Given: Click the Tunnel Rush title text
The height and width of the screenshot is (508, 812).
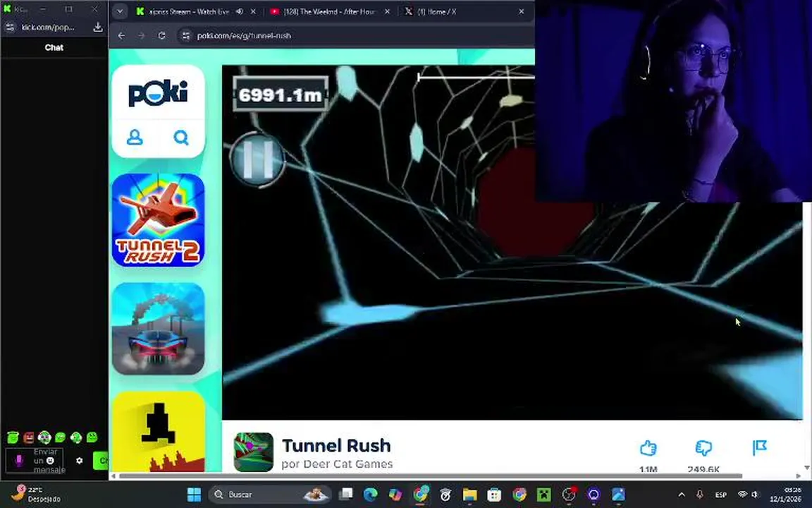Looking at the screenshot, I should tap(336, 445).
